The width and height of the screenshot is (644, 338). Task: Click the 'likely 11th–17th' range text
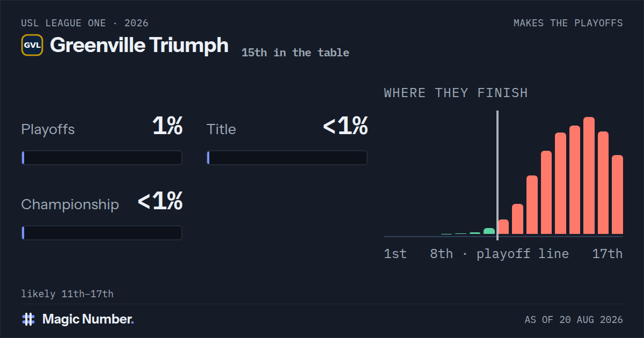click(67, 294)
